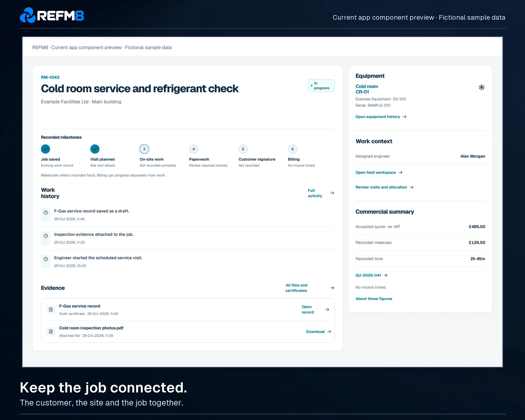This screenshot has width=525, height=420.
Task: Open Cold room CR-01 equipment link
Action: 367,89
